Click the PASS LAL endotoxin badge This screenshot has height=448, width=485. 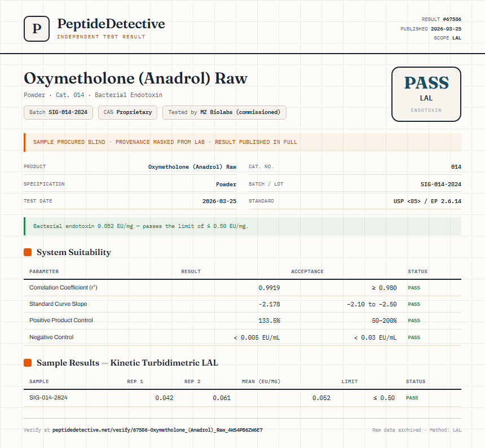(426, 94)
